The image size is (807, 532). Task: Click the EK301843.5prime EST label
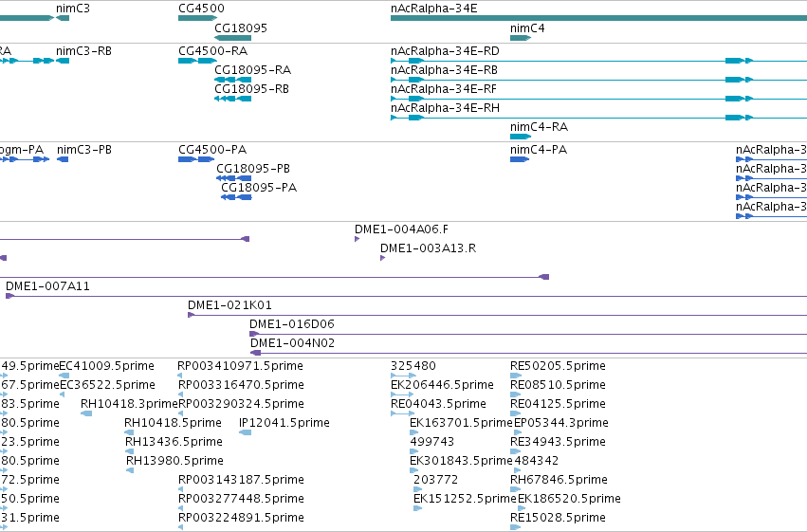click(461, 461)
